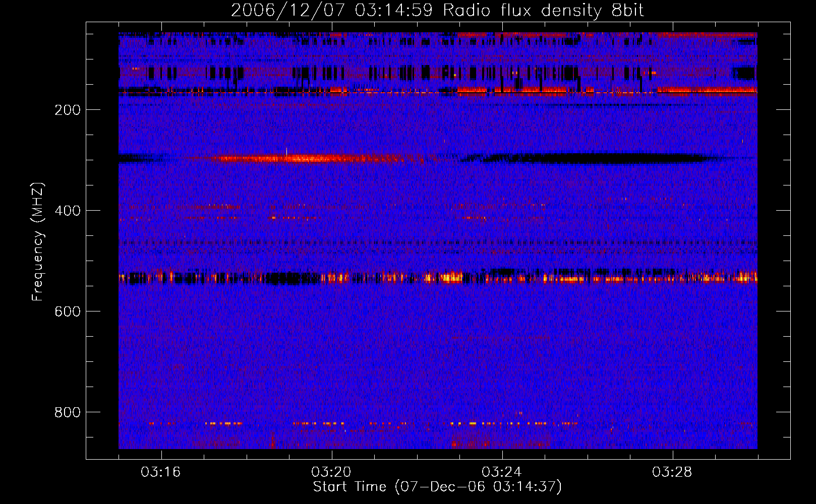Click the bright yellow burst in the 530 MHz band

445,277
